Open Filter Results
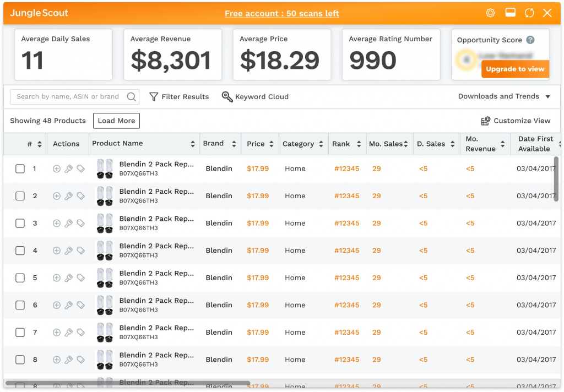The width and height of the screenshot is (564, 392). click(x=179, y=97)
